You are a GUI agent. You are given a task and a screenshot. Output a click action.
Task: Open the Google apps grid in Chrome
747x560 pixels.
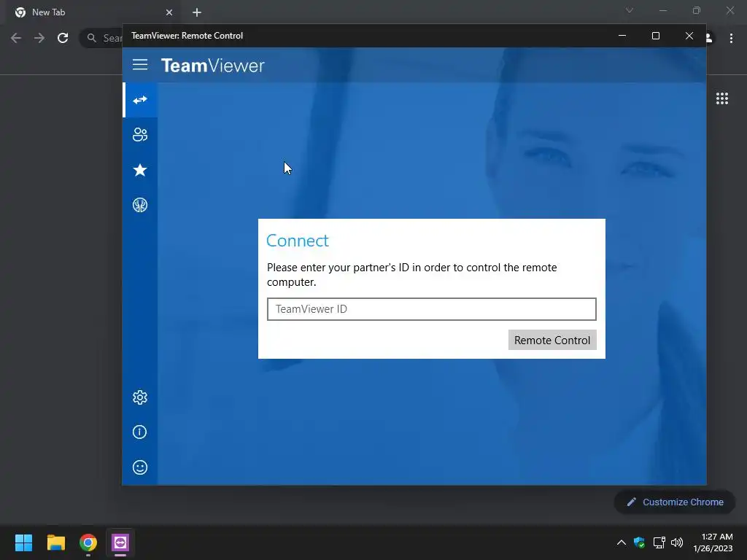722,98
